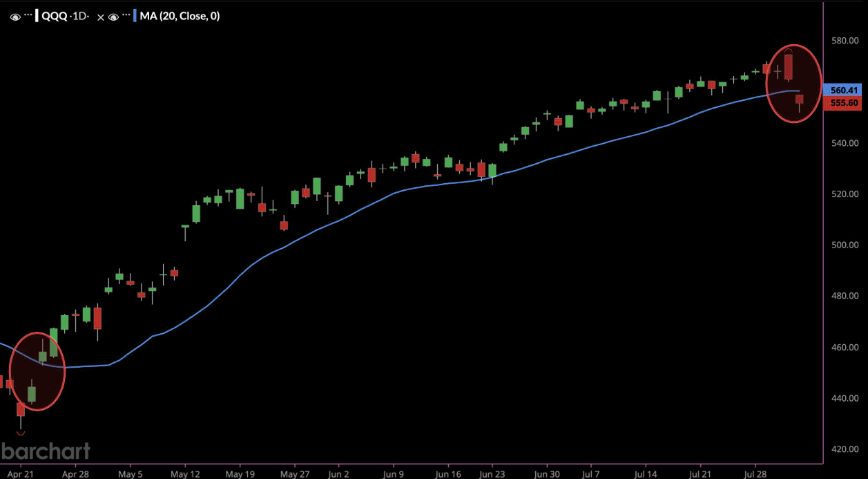The width and height of the screenshot is (868, 479).
Task: Hide the QQQ price series using its eye icon
Action: click(x=15, y=16)
